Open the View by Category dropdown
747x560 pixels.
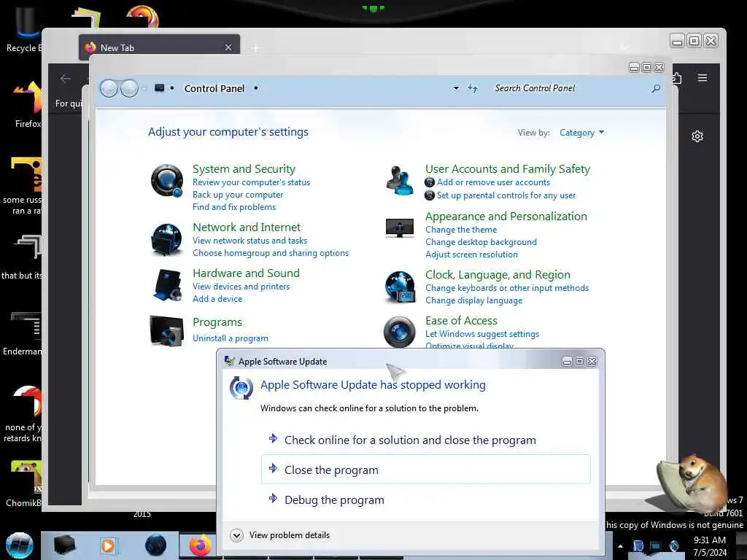(581, 133)
